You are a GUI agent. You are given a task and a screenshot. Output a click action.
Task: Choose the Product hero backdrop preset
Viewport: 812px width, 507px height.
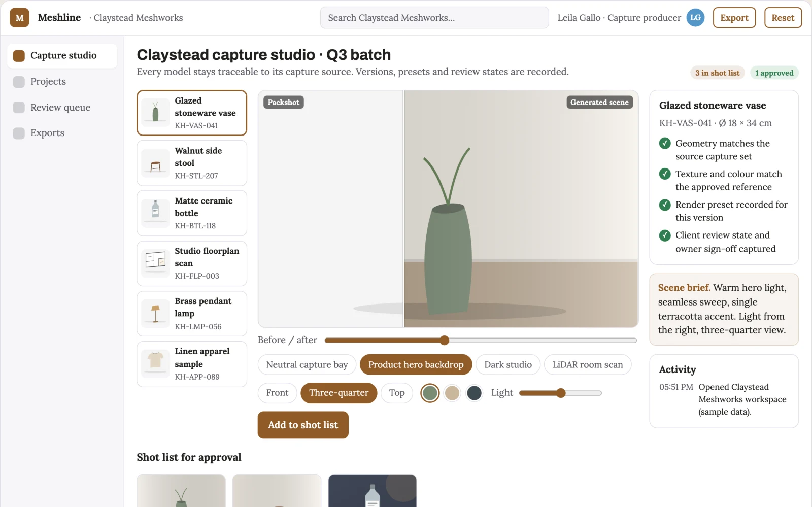416,365
